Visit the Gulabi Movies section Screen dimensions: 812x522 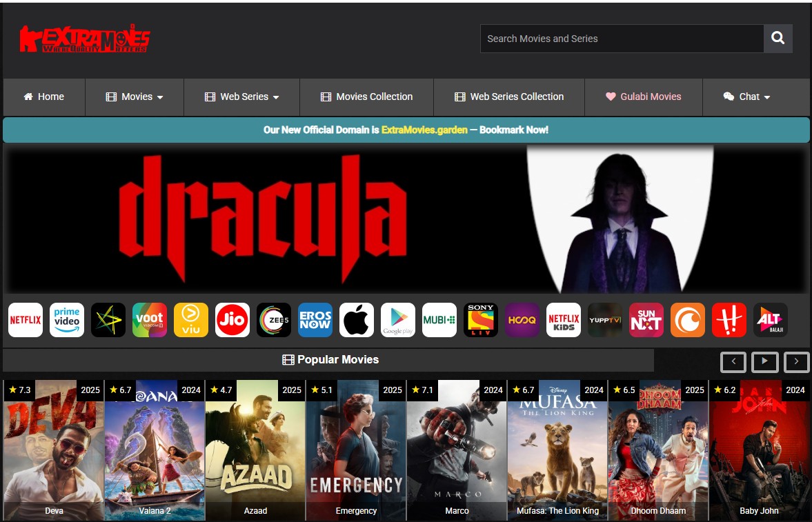(x=644, y=97)
